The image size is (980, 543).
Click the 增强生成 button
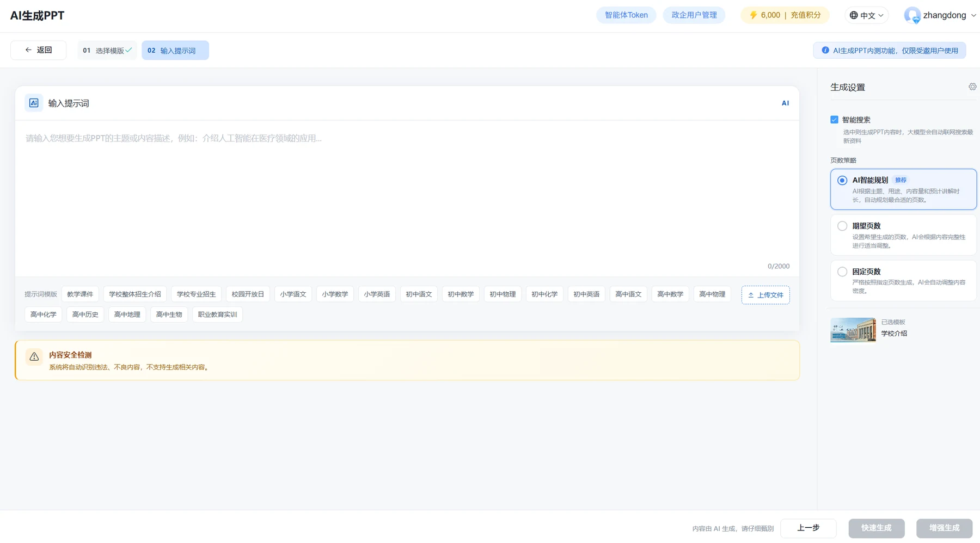[x=944, y=528]
